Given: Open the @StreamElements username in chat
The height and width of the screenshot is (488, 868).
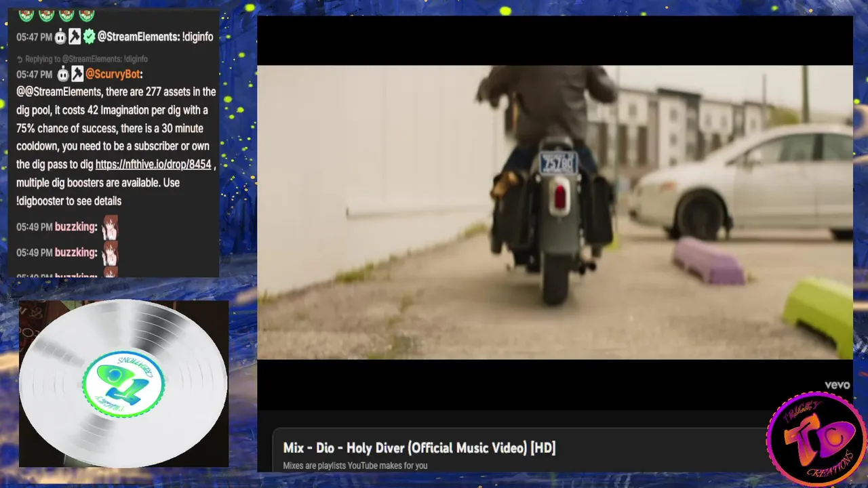Looking at the screenshot, I should click(138, 37).
